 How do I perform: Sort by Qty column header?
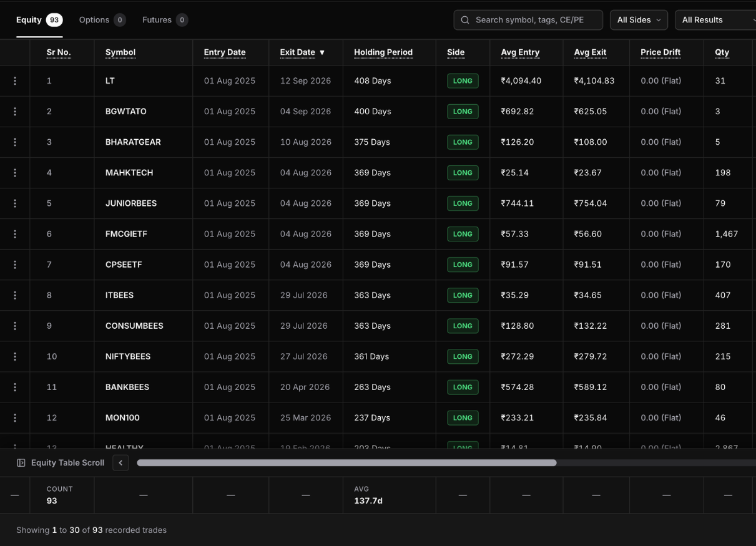click(x=722, y=52)
